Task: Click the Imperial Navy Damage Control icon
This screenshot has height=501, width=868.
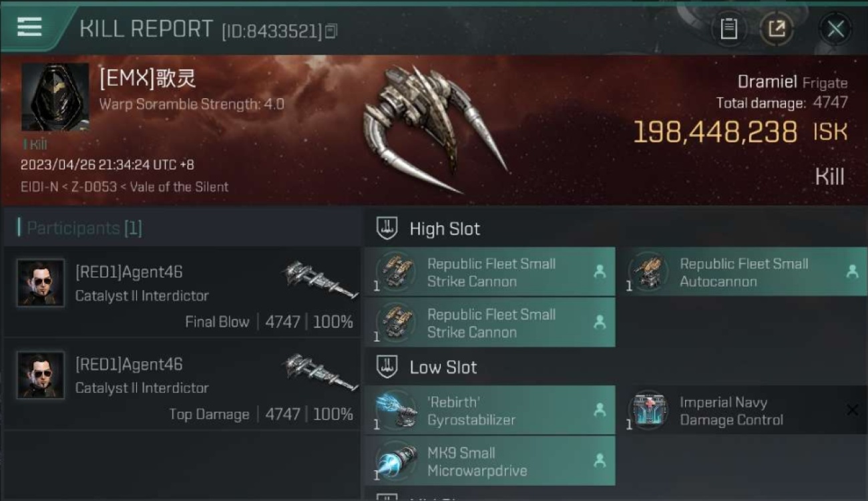Action: 648,410
